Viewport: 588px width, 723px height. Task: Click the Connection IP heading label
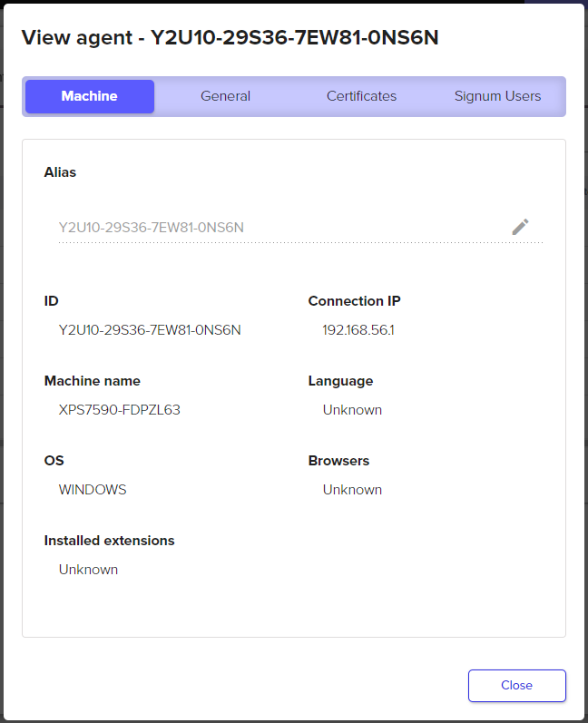354,301
